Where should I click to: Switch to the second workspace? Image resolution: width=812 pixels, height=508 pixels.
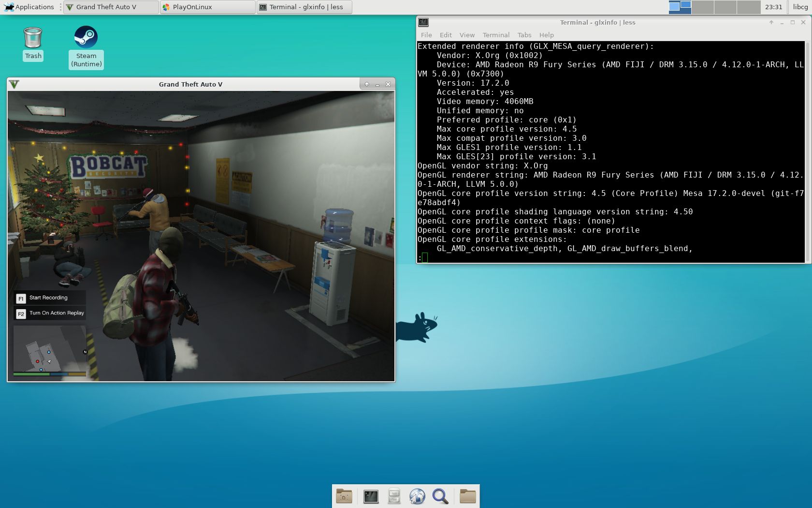click(x=703, y=7)
